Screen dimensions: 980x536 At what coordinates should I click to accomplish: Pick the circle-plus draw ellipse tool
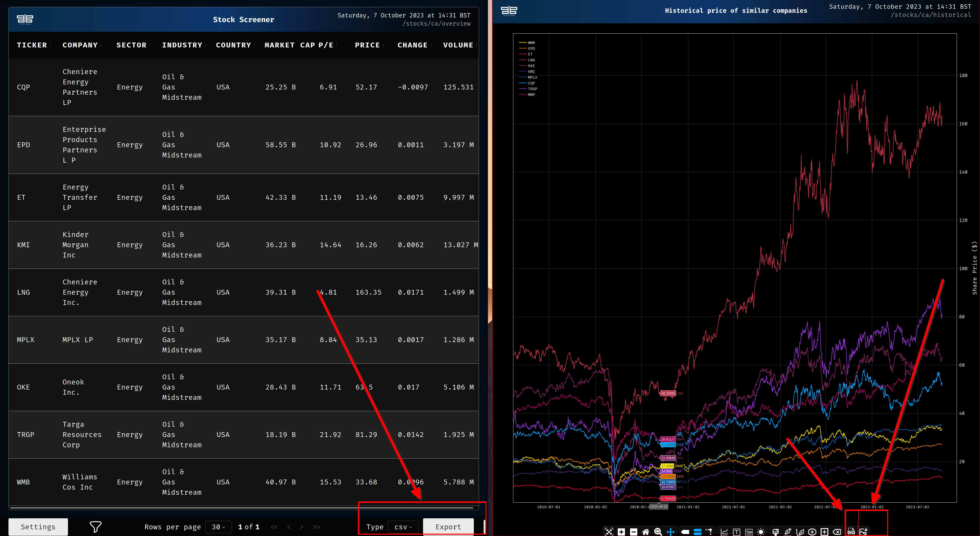pyautogui.click(x=812, y=531)
